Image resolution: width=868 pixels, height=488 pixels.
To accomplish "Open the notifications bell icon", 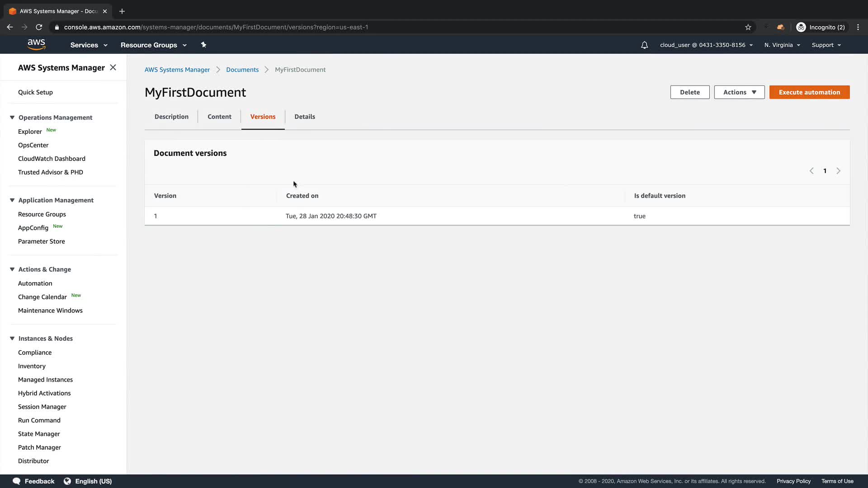I will (x=644, y=45).
